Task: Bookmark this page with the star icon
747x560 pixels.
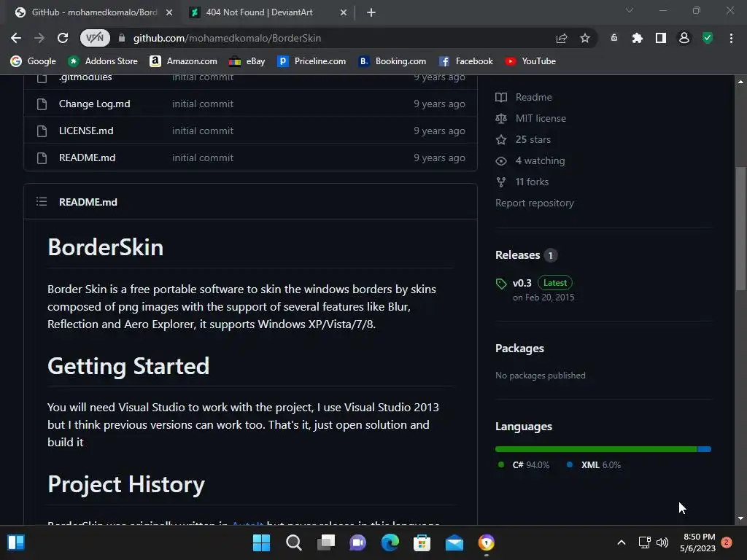Action: 585,38
